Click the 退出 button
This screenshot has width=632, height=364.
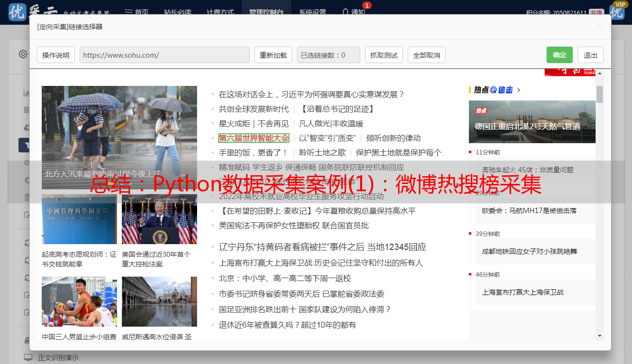coord(590,55)
